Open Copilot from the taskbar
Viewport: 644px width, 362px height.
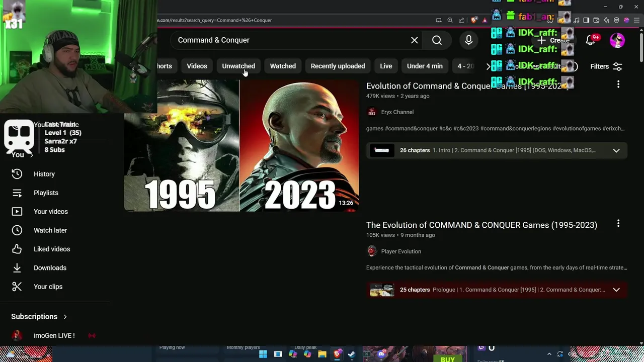point(307,354)
